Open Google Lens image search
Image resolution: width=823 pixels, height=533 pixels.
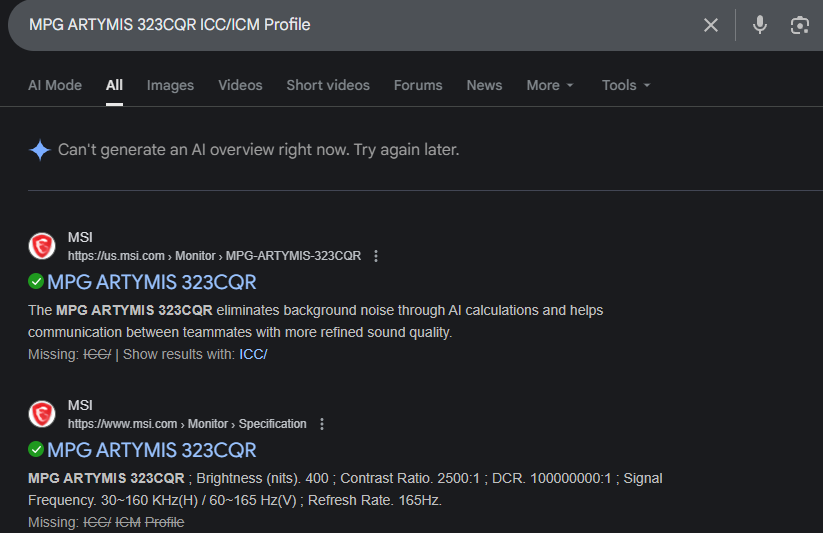click(x=800, y=25)
